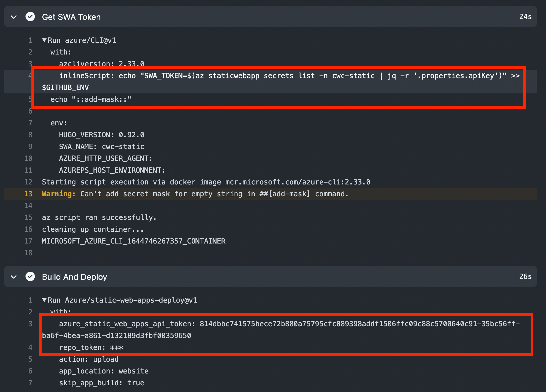Select line number 4 in Get SWA Token log
This screenshot has height=392, width=547.
tap(30, 75)
